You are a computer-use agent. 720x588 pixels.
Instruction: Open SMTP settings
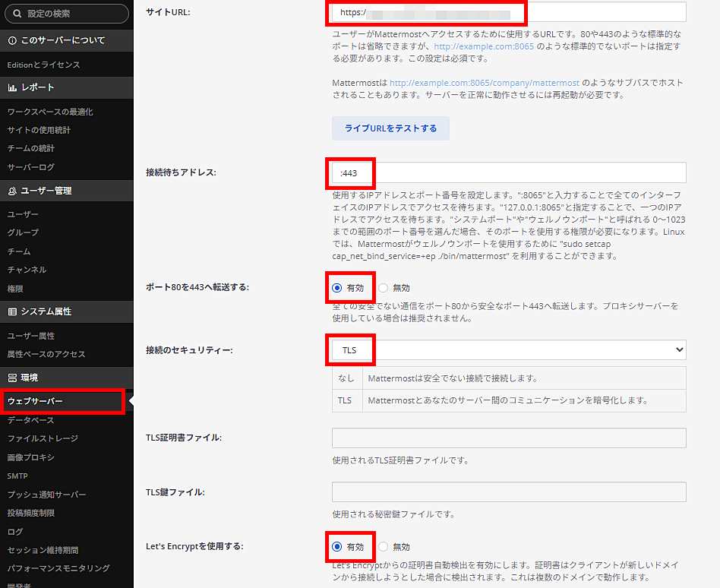tap(17, 476)
